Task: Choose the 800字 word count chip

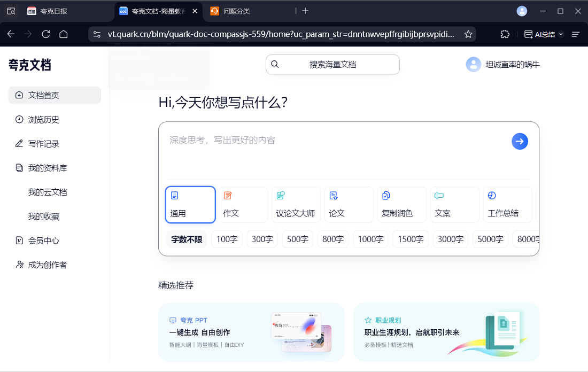Action: [x=332, y=239]
